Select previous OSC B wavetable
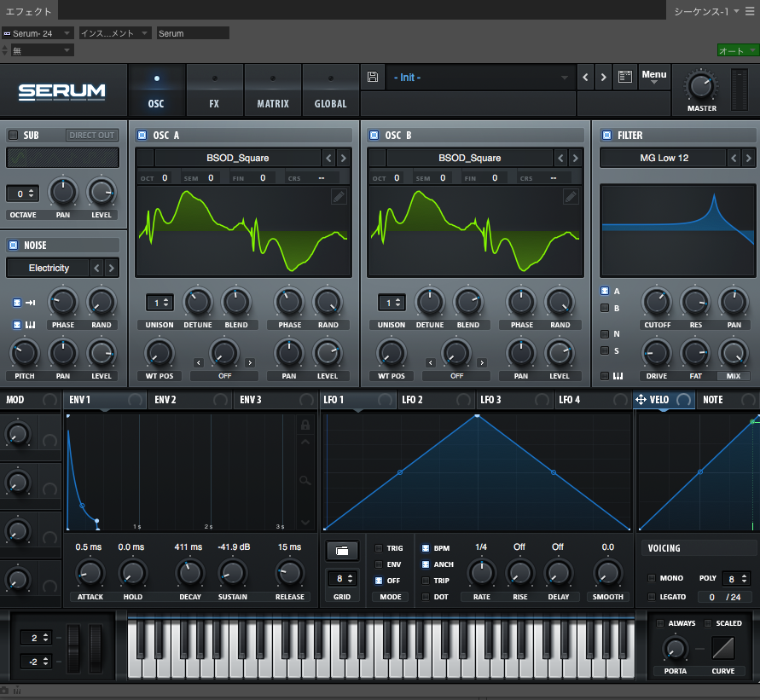760x700 pixels. tap(560, 158)
